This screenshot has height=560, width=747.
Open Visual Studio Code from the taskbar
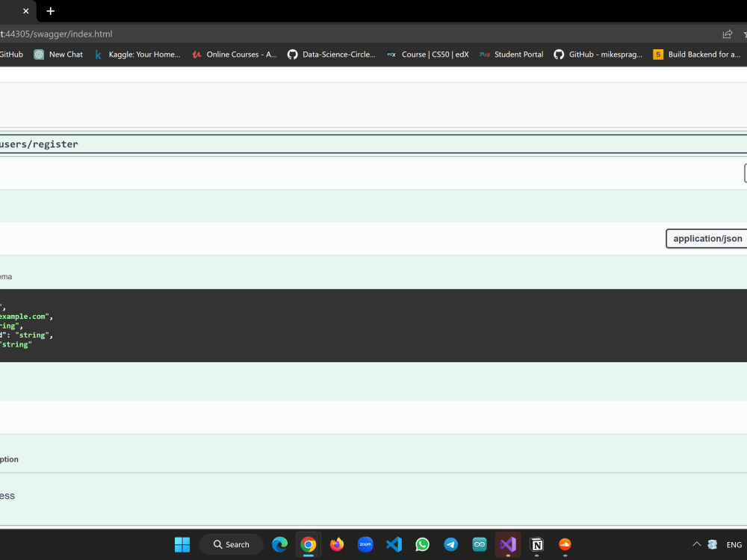pyautogui.click(x=394, y=544)
